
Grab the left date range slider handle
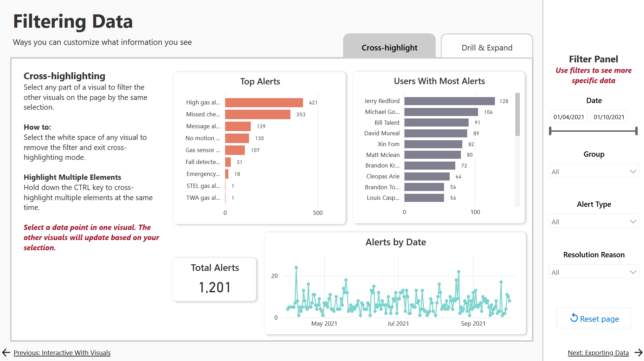coord(550,131)
